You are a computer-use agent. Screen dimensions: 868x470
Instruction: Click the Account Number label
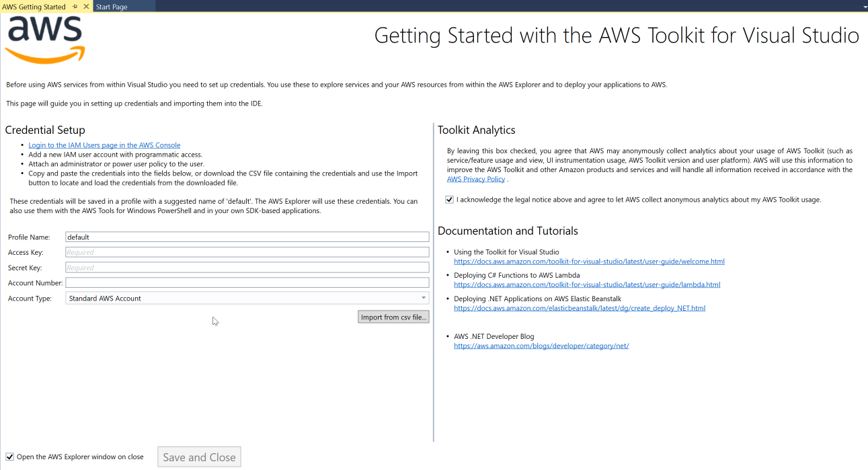[x=36, y=283]
